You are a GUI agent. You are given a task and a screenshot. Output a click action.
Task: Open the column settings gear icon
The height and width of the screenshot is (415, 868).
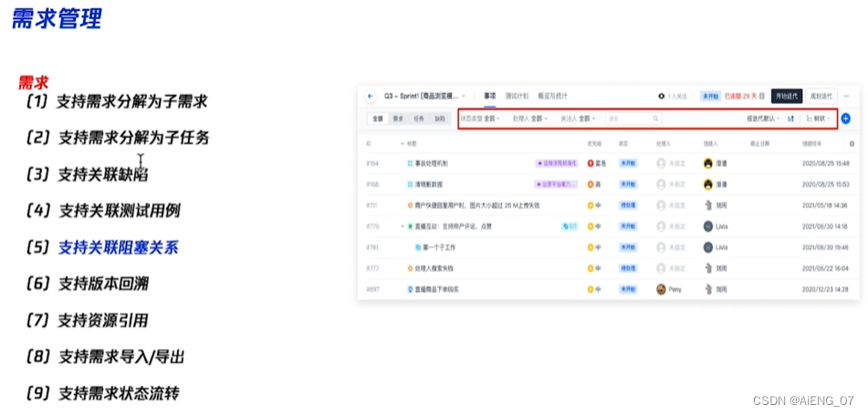point(852,143)
